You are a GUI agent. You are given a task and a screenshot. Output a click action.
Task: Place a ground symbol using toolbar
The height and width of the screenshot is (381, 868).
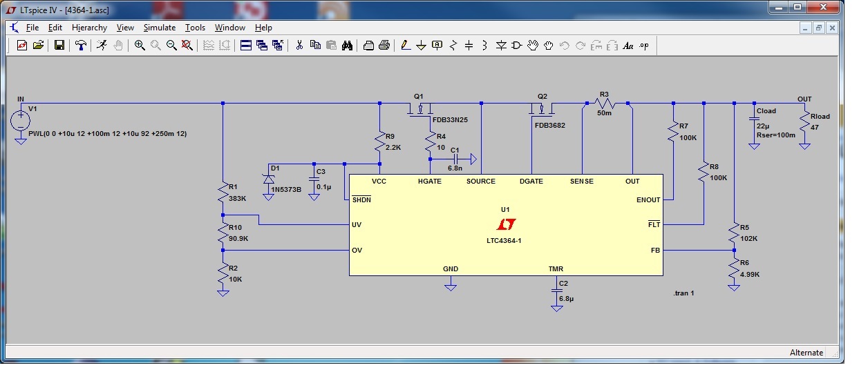(421, 46)
